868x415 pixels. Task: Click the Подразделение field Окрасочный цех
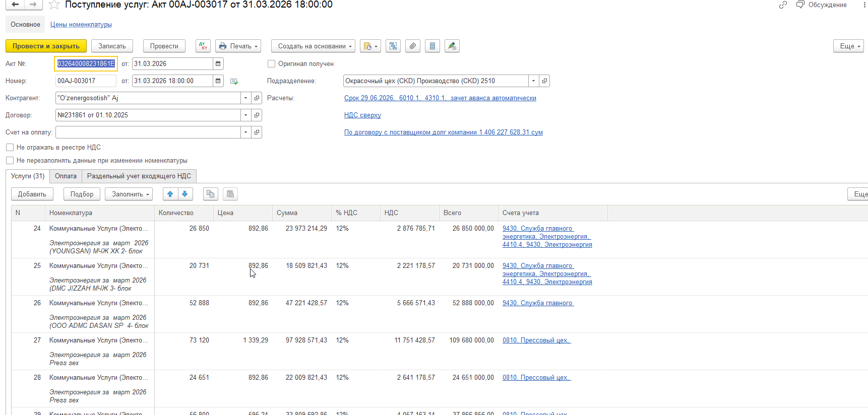coord(436,81)
